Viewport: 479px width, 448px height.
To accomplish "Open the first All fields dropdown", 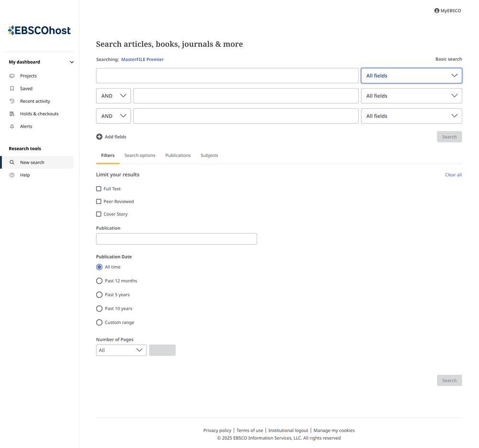I will (x=411, y=76).
